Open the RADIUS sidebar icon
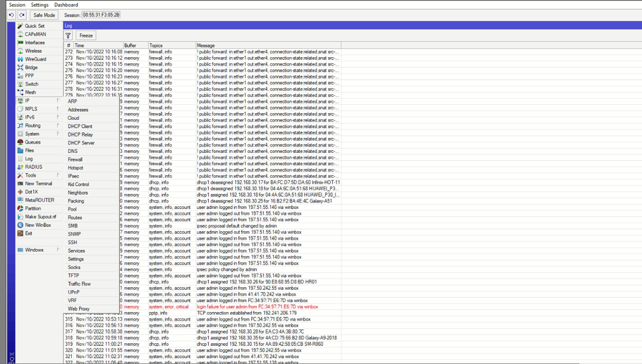Screen dimensions: 642x364 tap(20, 167)
